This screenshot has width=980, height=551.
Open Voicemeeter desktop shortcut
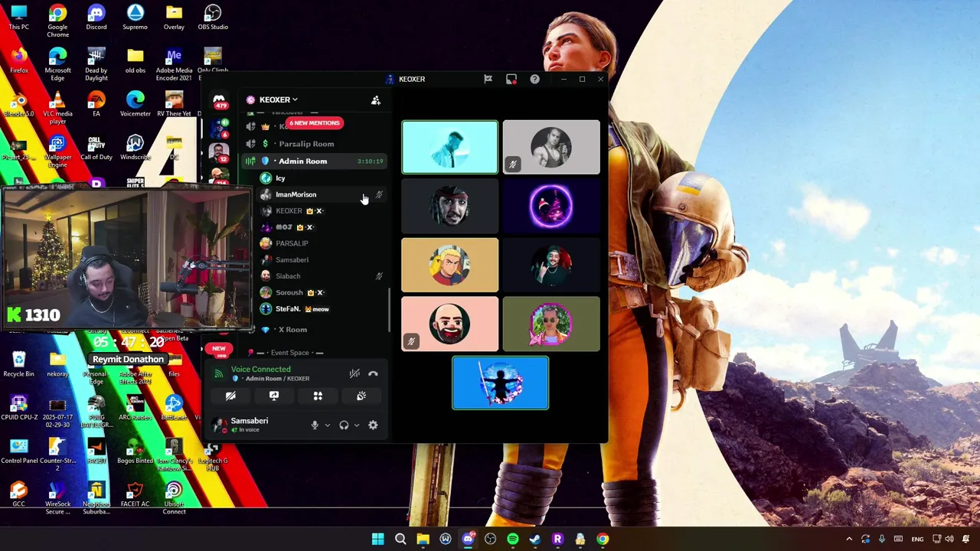[135, 104]
